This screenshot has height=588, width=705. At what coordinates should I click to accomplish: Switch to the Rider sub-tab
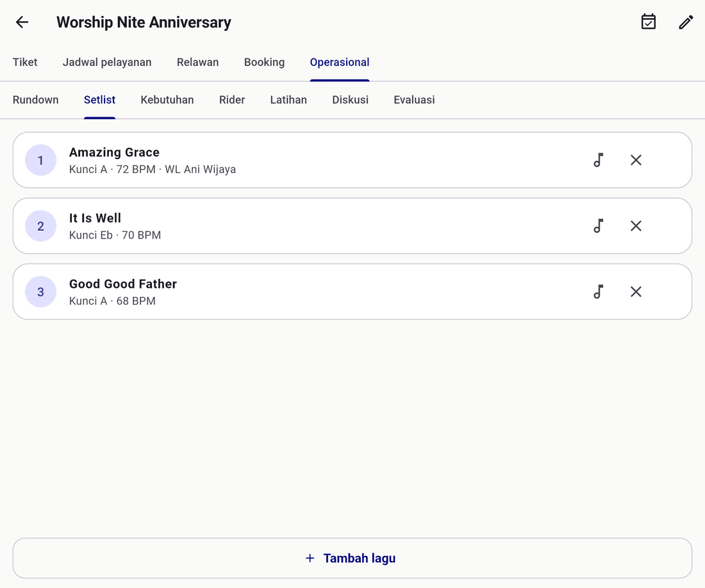pyautogui.click(x=232, y=100)
